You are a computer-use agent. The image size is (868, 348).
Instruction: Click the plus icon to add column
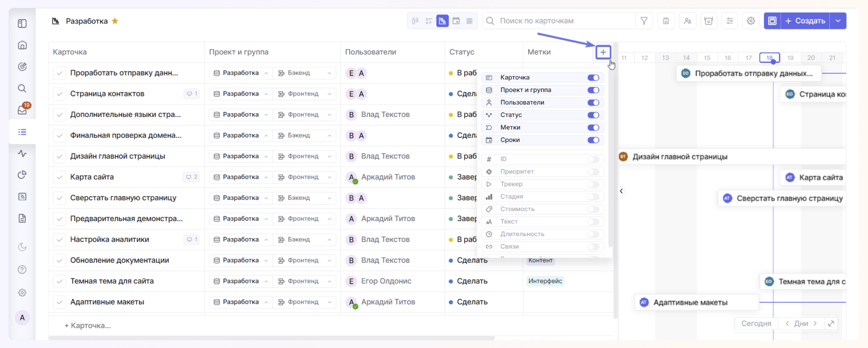tap(603, 52)
